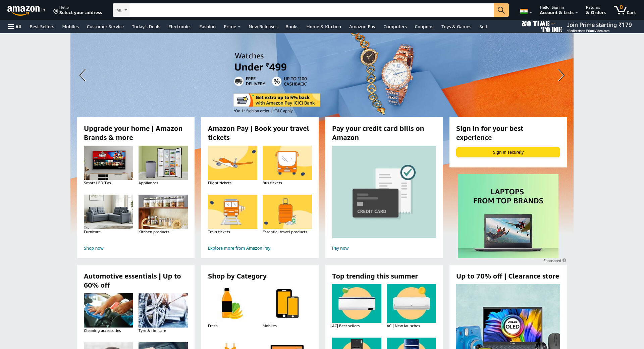The image size is (644, 349).
Task: Open the AC Best sellers thumbnail
Action: (x=357, y=303)
